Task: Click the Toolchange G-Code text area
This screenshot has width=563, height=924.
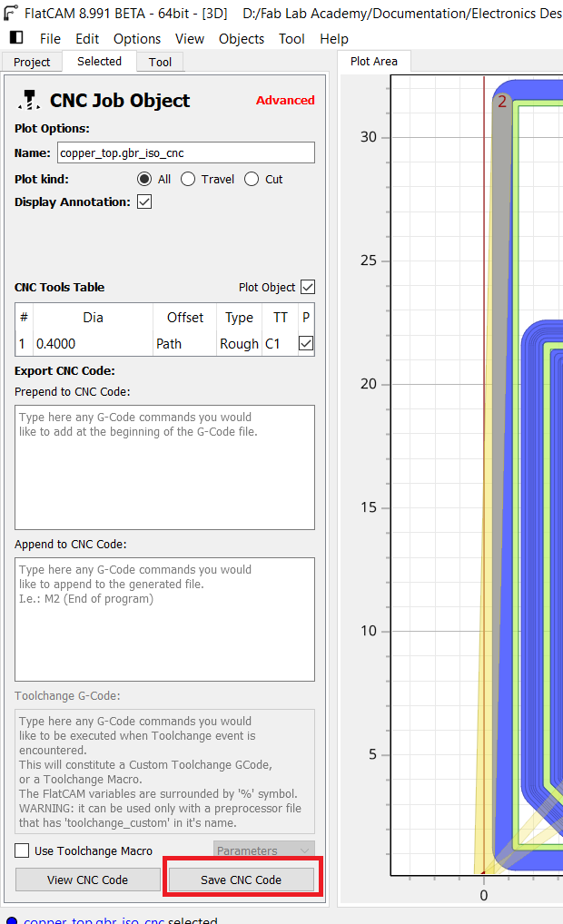Action: (x=164, y=772)
